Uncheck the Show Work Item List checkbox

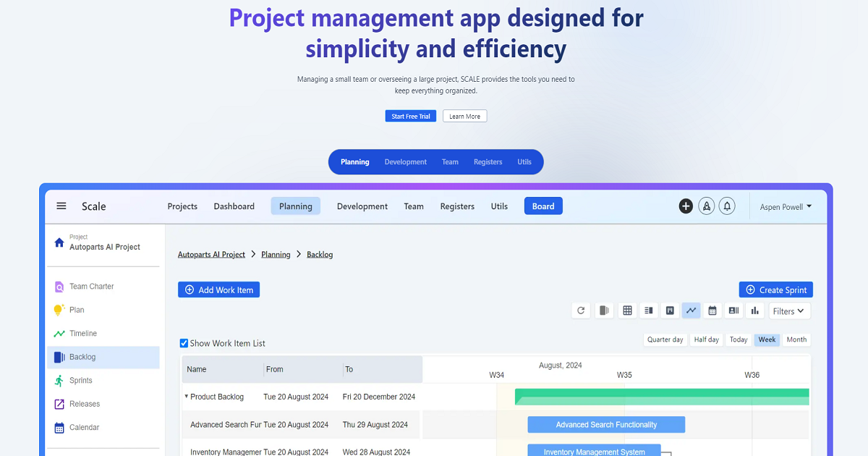pos(184,343)
